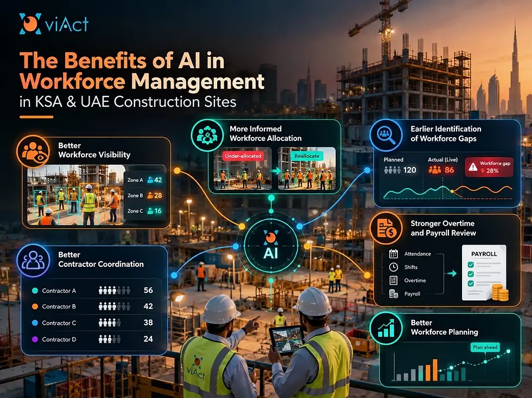
Task: Click the Under-allocated red label
Action: pyautogui.click(x=243, y=156)
